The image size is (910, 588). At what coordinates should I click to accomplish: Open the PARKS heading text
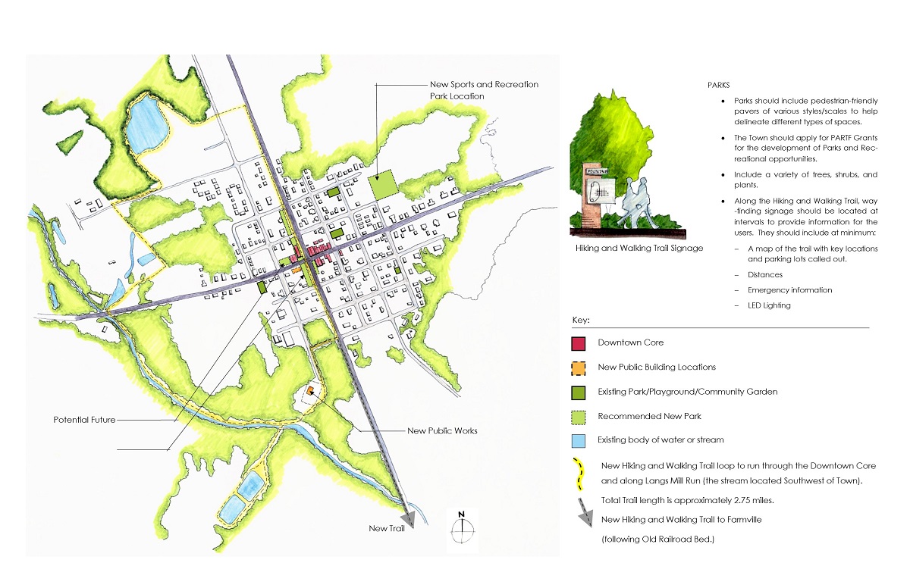click(x=719, y=85)
